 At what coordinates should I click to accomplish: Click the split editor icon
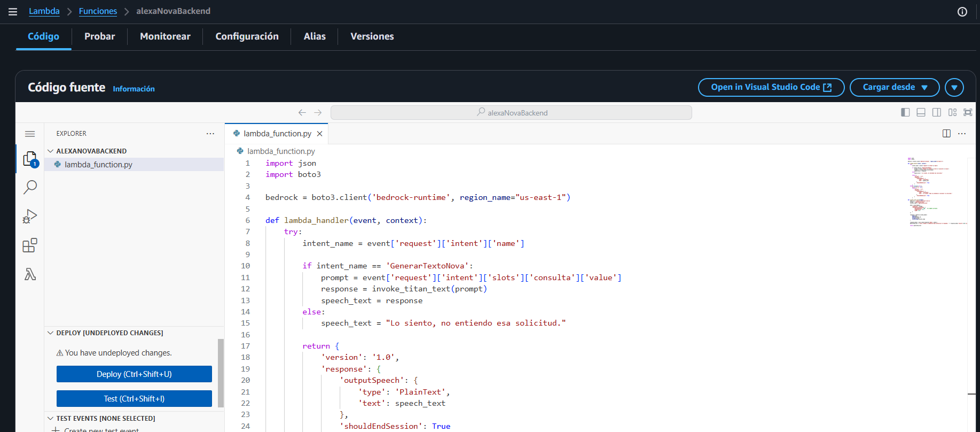(946, 134)
